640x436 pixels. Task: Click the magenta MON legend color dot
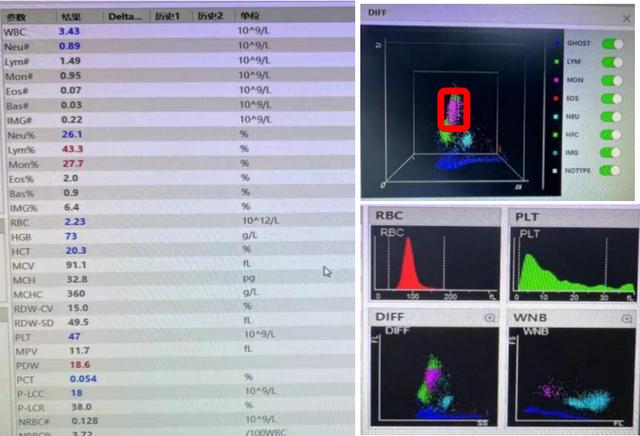pos(556,80)
